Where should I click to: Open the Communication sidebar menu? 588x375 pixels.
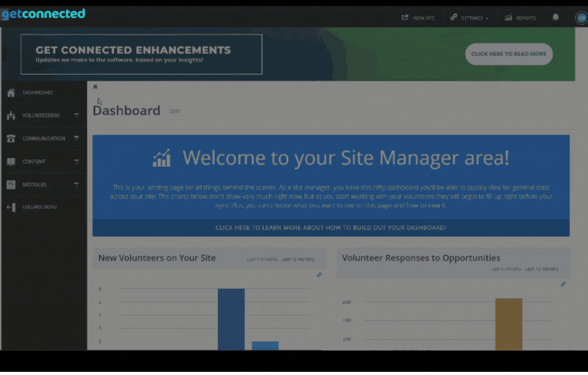coord(44,138)
